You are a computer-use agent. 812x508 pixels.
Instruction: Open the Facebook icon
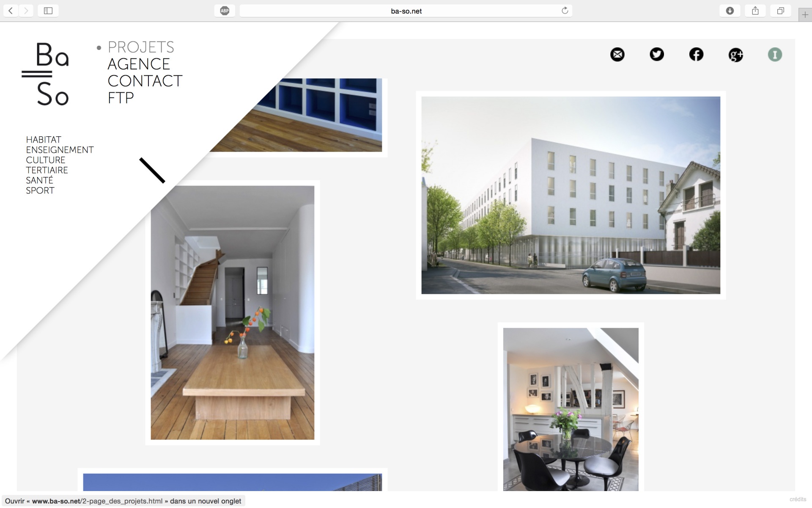pyautogui.click(x=696, y=54)
